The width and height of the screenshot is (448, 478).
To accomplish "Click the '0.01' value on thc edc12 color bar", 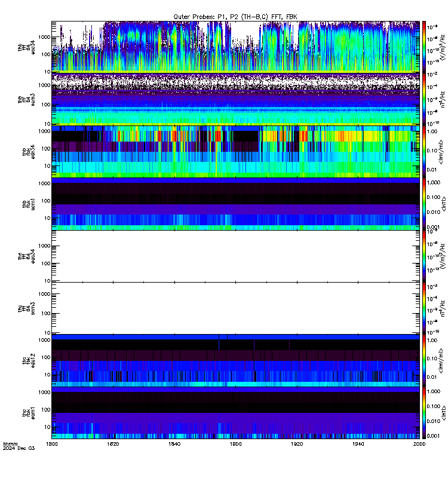I will click(432, 377).
